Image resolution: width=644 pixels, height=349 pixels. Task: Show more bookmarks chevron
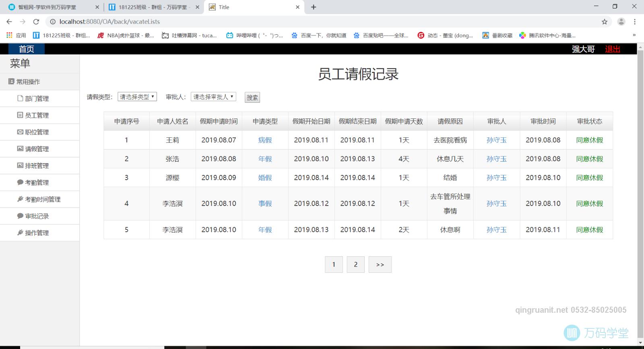click(x=634, y=35)
